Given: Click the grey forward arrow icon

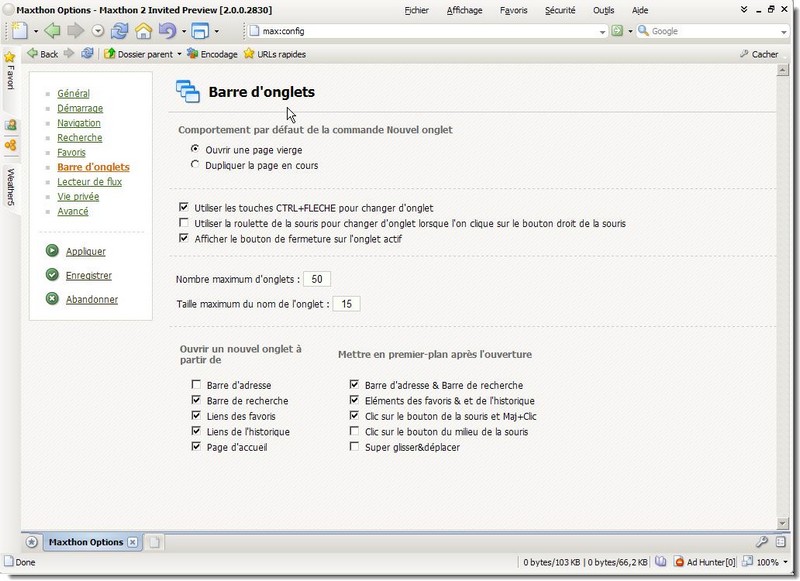Looking at the screenshot, I should 76,31.
